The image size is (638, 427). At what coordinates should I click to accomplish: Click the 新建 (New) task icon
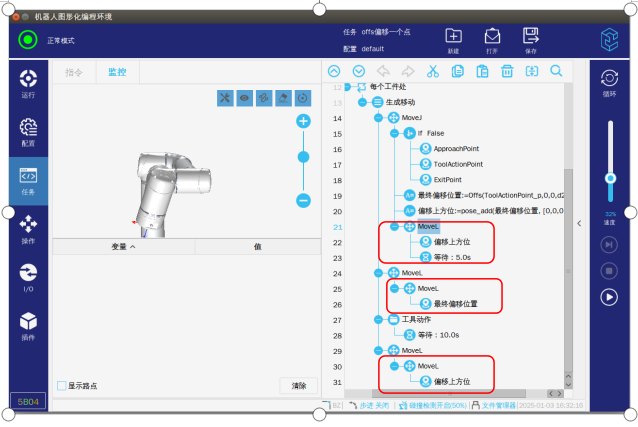[x=453, y=38]
